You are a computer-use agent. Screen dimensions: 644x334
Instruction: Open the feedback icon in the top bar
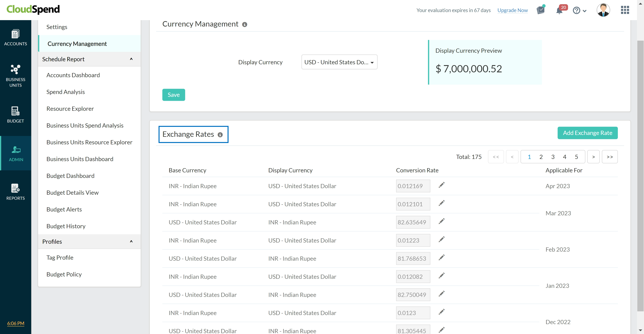tap(541, 10)
